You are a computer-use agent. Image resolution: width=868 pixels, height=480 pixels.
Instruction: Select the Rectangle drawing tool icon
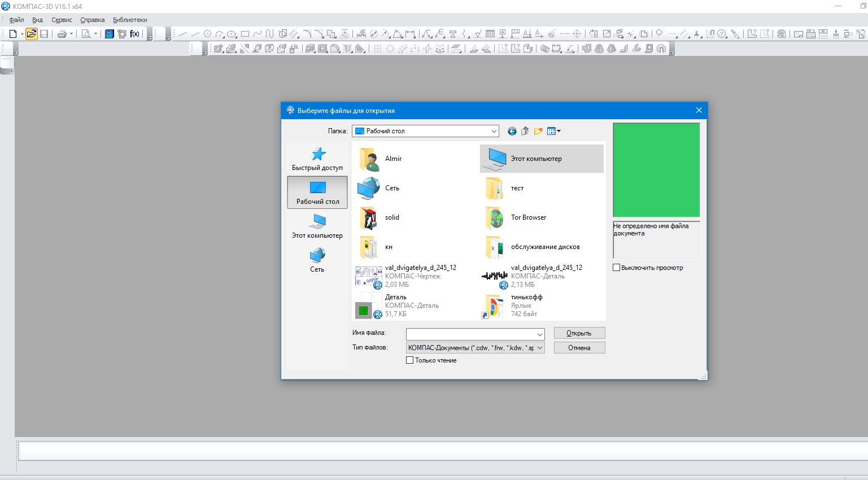tap(245, 34)
